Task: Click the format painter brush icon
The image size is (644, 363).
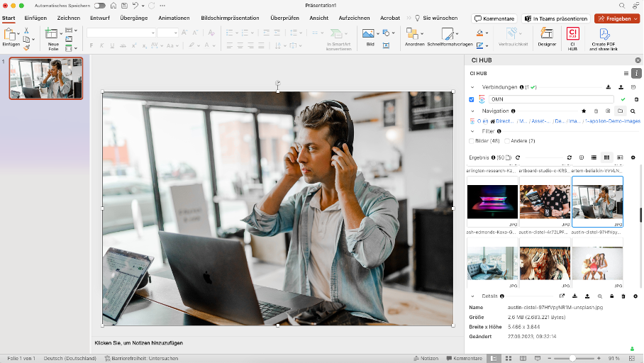Action: 26,48
